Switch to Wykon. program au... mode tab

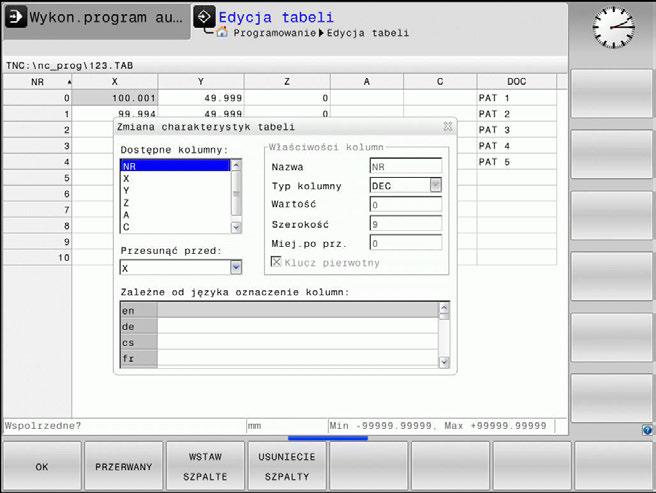tap(97, 22)
